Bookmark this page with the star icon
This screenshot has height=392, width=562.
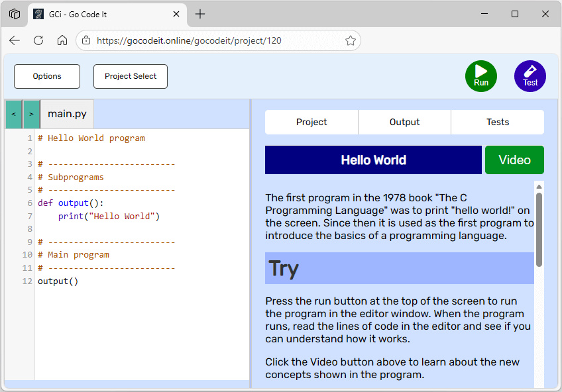[351, 40]
